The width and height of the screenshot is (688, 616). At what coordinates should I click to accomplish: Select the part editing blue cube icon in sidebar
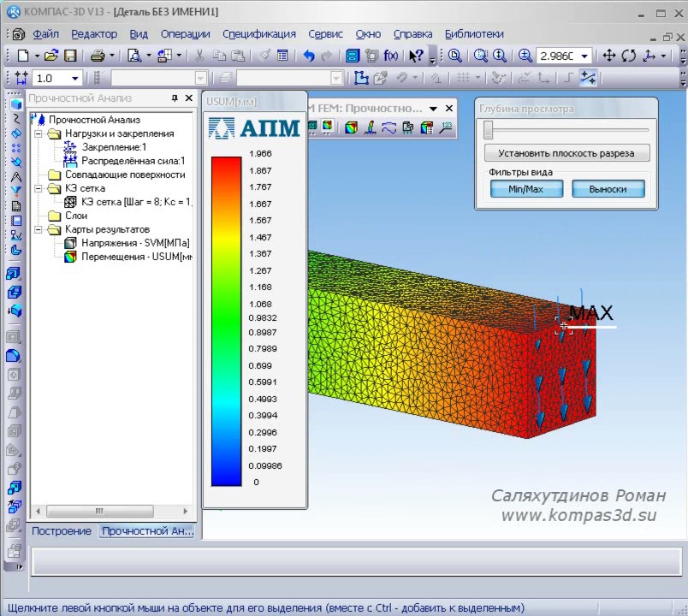coord(15,104)
